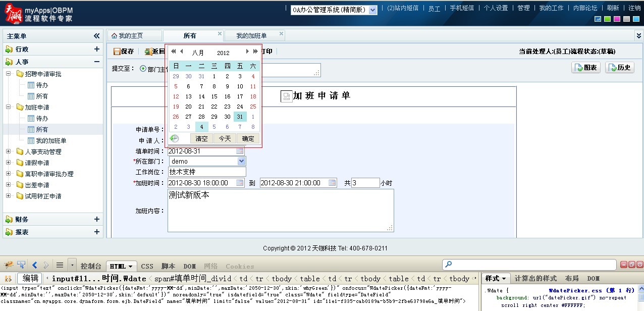Image resolution: width=644 pixels, height=311 pixels.
Task: Collapse the 加班申请 tree node
Action: pyautogui.click(x=9, y=107)
